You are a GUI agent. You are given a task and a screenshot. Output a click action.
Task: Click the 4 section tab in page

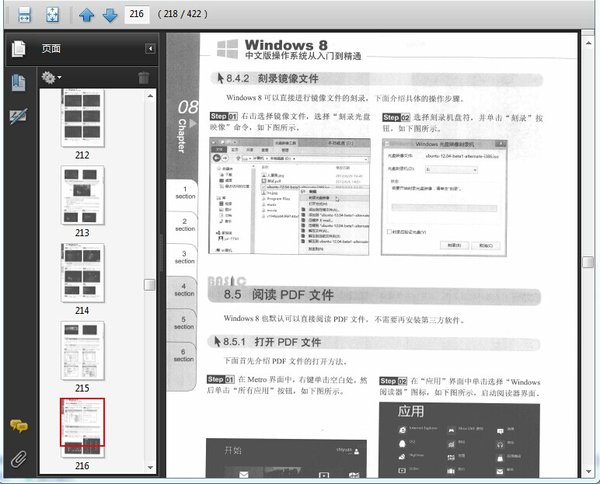182,291
